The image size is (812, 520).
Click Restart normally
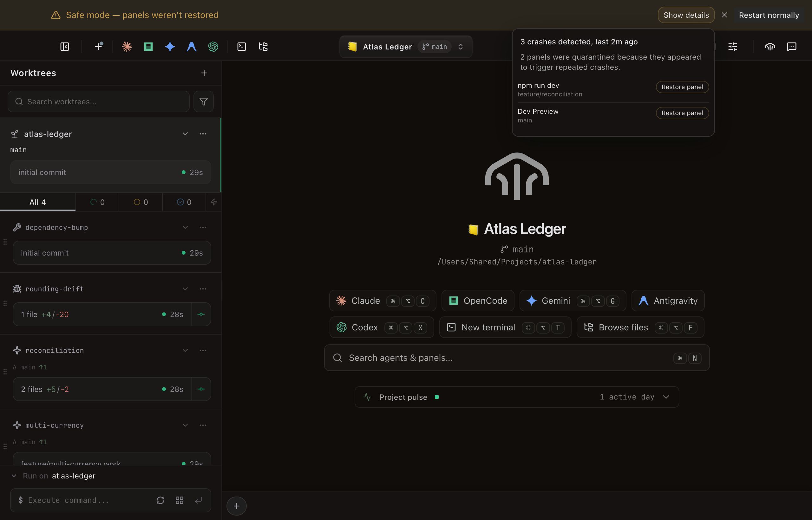click(x=769, y=15)
